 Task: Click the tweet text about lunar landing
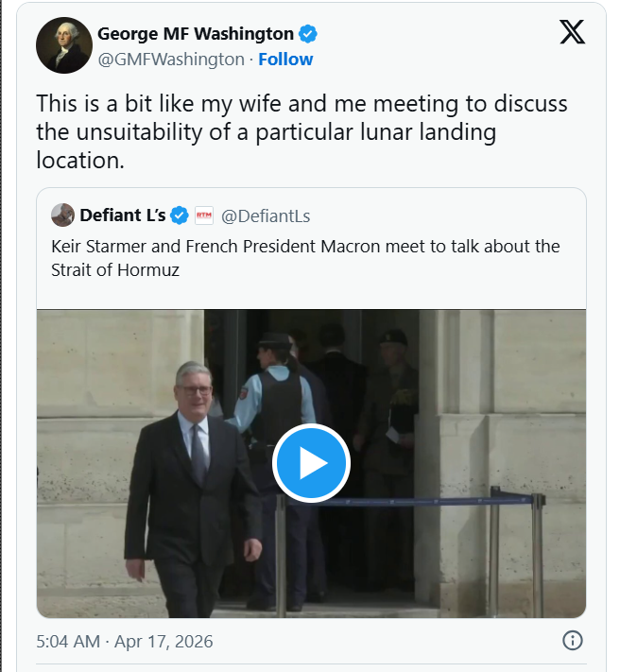coord(301,131)
